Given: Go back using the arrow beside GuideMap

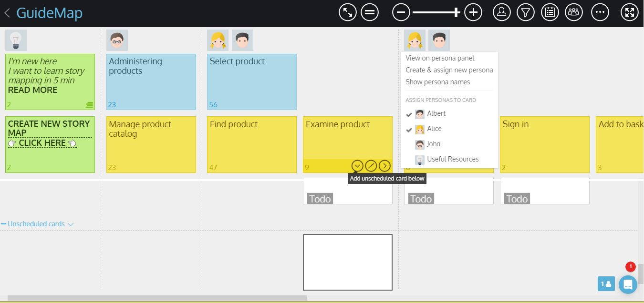Looking at the screenshot, I should pyautogui.click(x=7, y=13).
